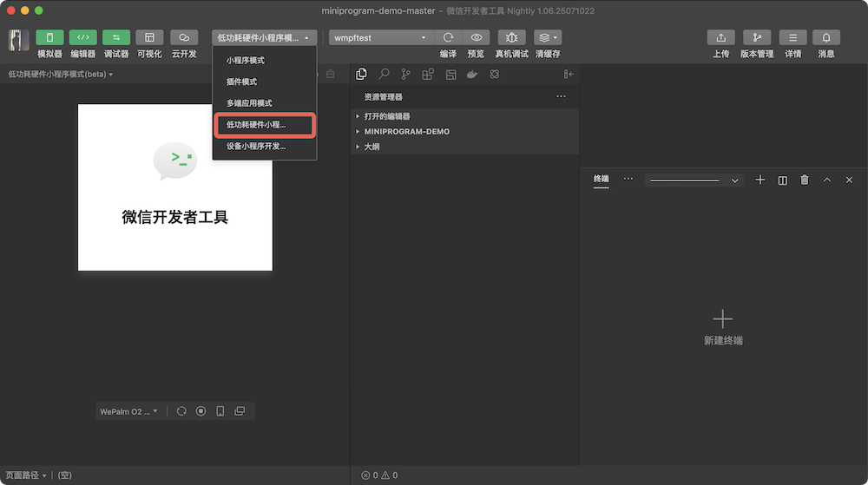Toggle the simulator (模拟器) panel
The image size is (868, 485).
(49, 38)
